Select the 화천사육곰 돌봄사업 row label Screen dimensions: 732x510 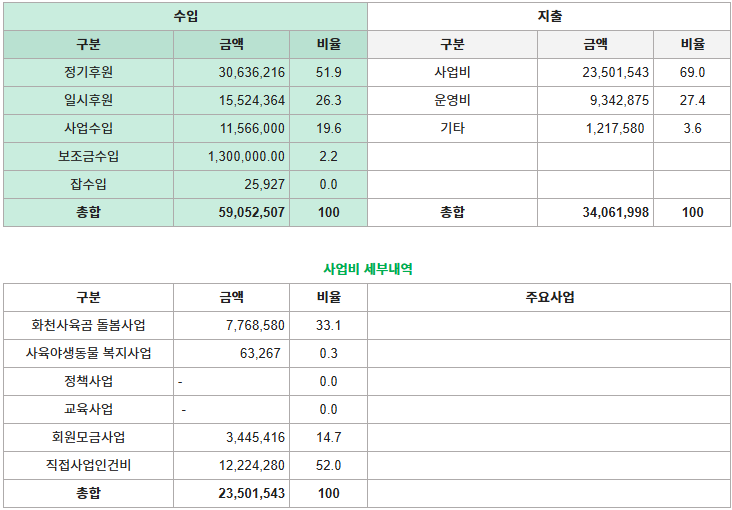88,326
